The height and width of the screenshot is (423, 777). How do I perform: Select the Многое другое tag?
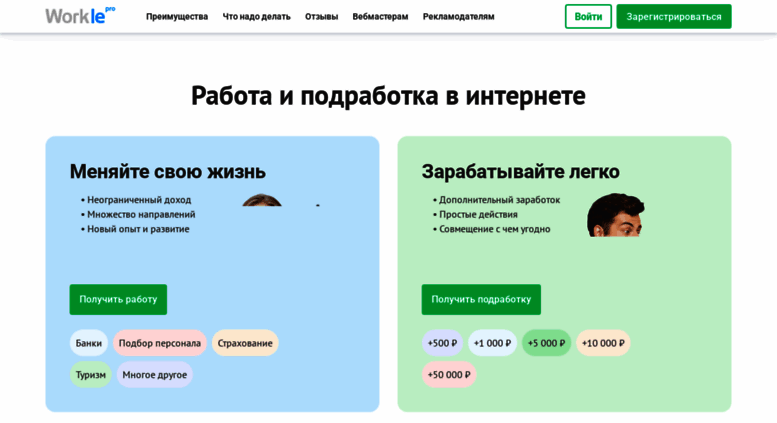155,374
